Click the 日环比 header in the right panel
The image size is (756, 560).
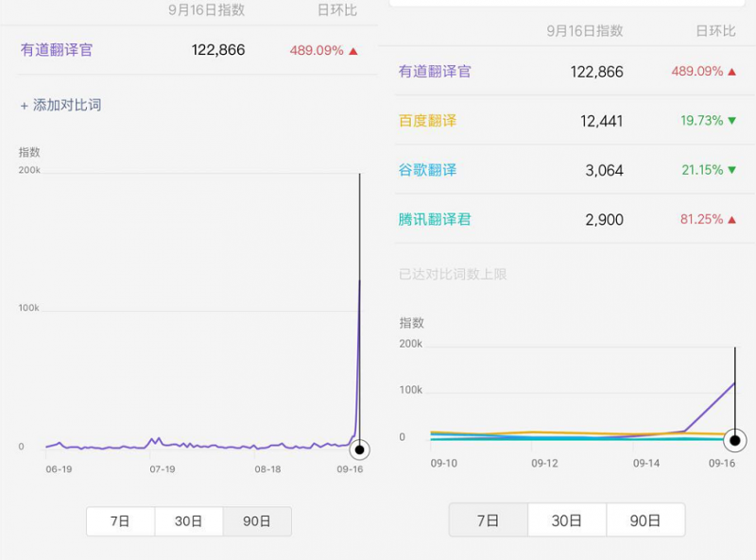tap(716, 31)
